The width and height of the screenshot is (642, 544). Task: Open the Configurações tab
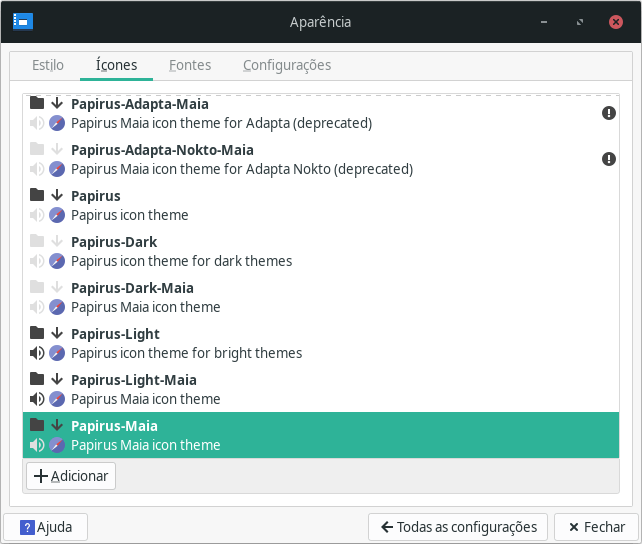[287, 65]
